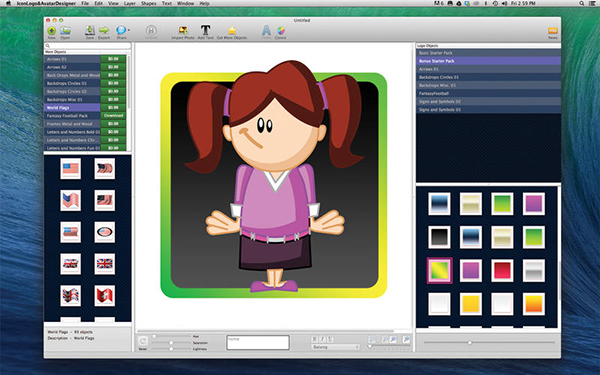Select Letters and Numbers Fun 01 row
Screen dimensions: 600x375
coord(72,148)
